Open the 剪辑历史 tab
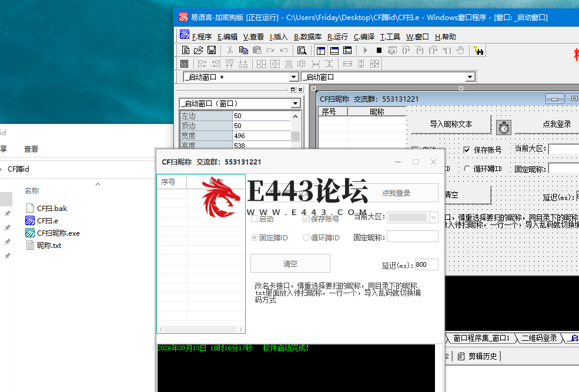579x392 pixels. click(x=477, y=356)
